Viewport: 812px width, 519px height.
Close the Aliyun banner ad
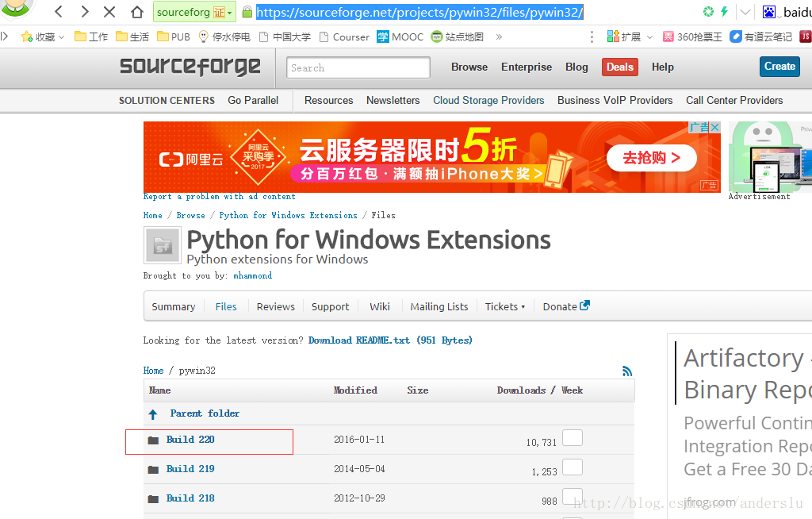pos(714,127)
